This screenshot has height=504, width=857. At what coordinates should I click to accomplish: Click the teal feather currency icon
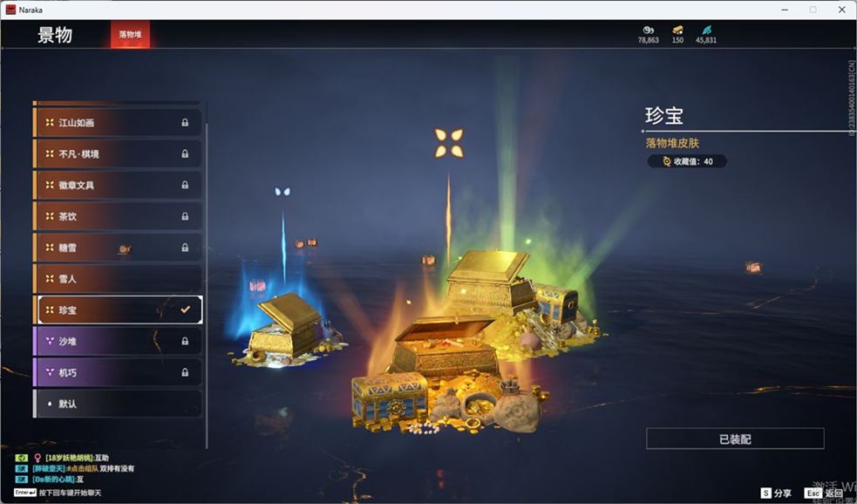[x=707, y=30]
